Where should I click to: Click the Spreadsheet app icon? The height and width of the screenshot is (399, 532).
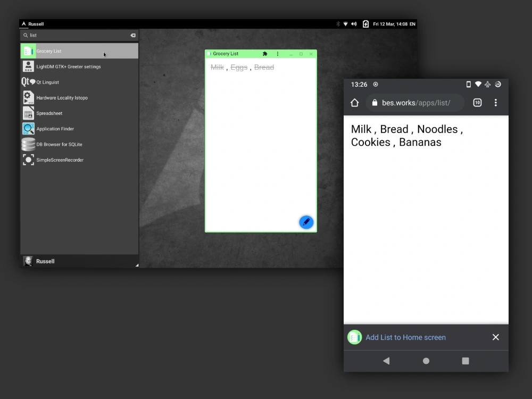point(28,113)
